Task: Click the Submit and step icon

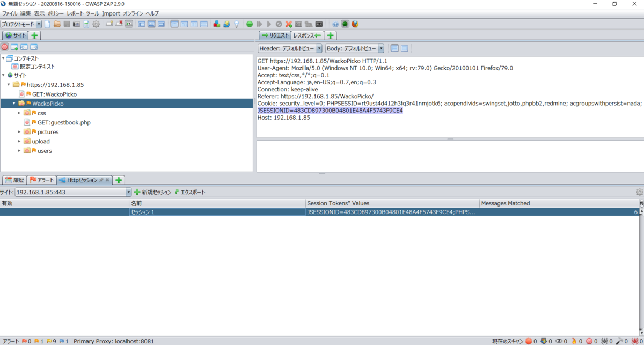Action: (x=259, y=24)
